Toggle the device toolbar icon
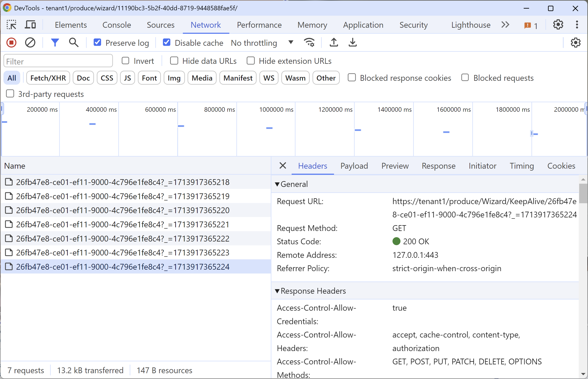The height and width of the screenshot is (379, 588). tap(30, 25)
